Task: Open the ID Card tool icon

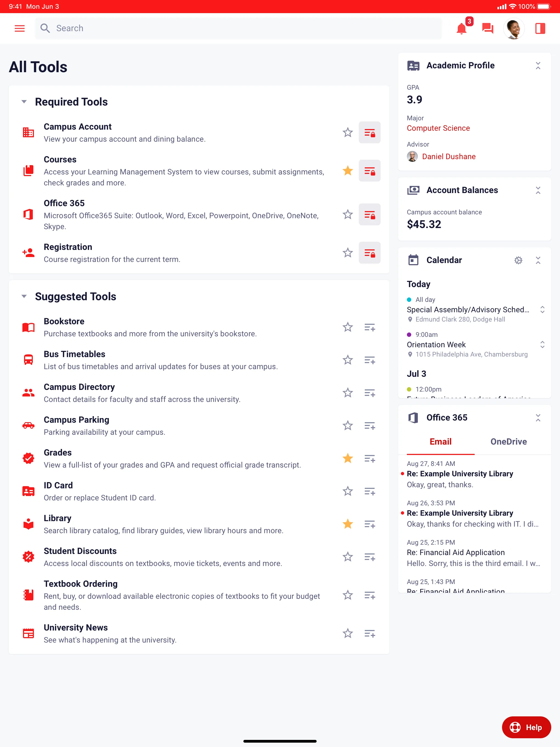Action: point(28,492)
